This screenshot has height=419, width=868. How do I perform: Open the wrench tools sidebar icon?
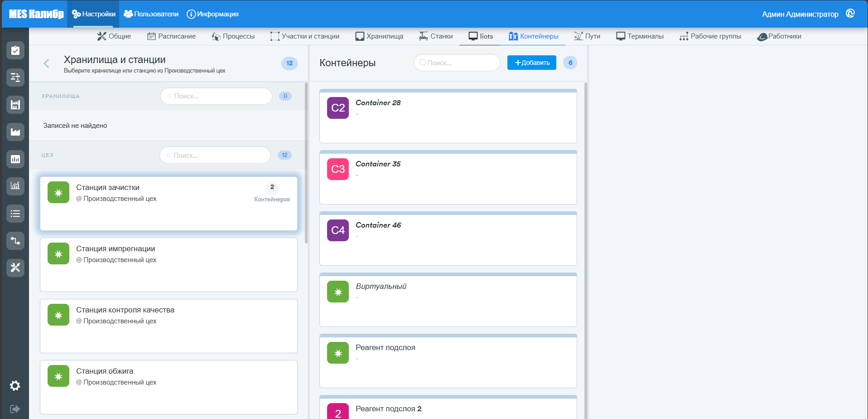click(15, 268)
